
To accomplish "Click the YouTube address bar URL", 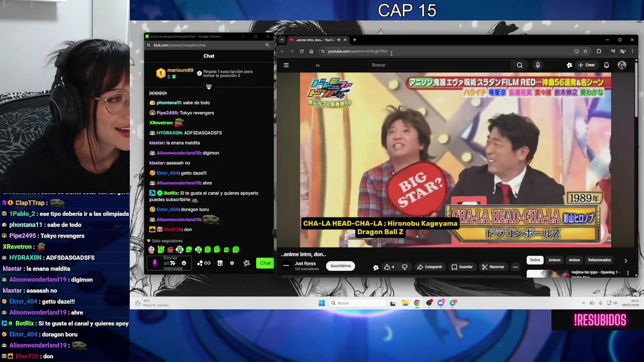I will 357,51.
